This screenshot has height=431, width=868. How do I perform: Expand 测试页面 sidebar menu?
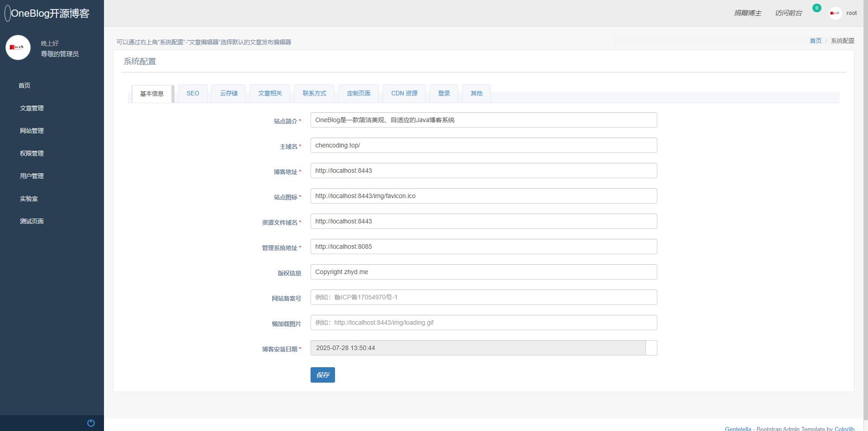pos(32,221)
